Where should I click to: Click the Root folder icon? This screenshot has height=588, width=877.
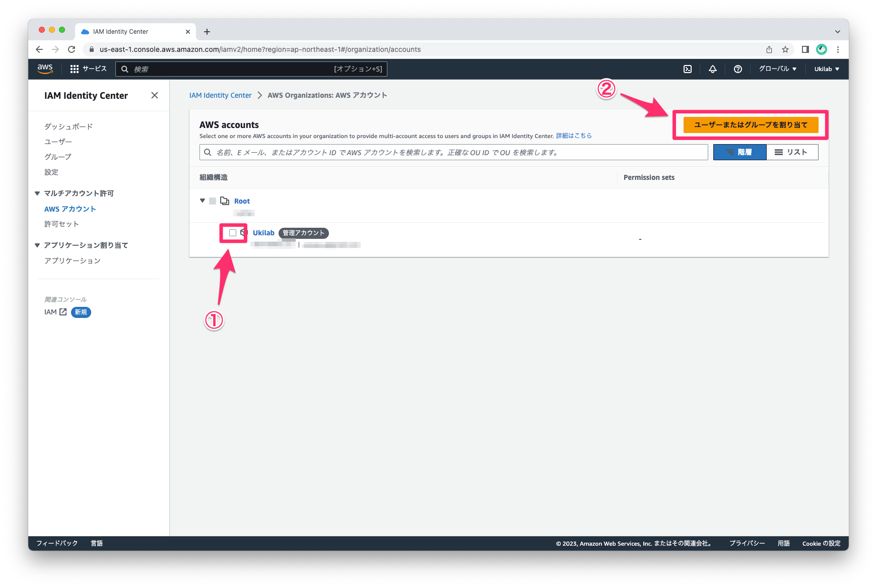[225, 201]
